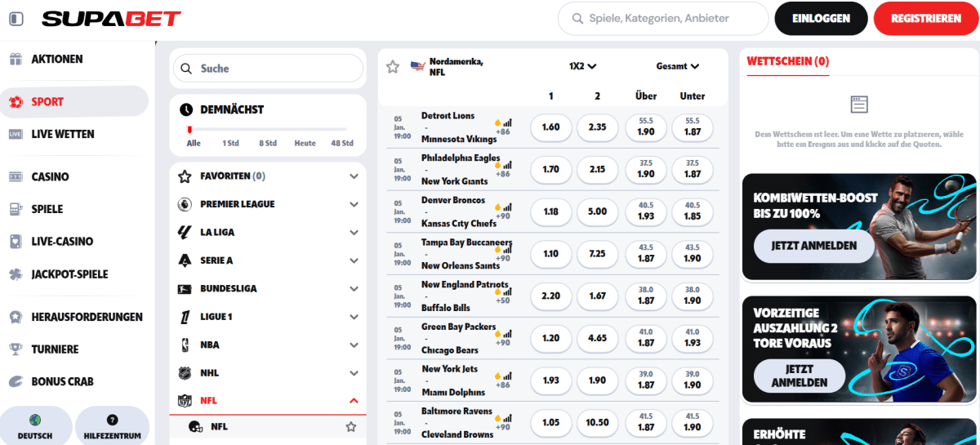Focus the Spiele, Kategorien, Anbieter search box
The image size is (980, 445).
(x=662, y=18)
